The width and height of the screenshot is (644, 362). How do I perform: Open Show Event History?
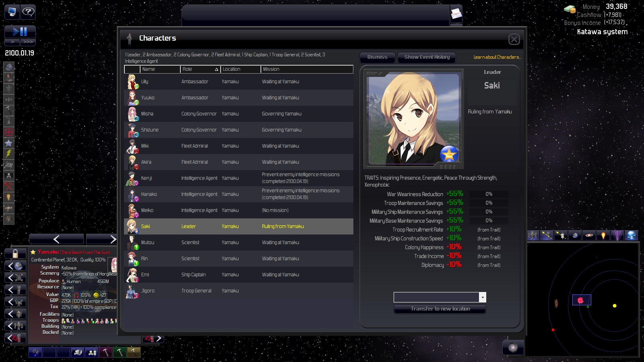(427, 57)
